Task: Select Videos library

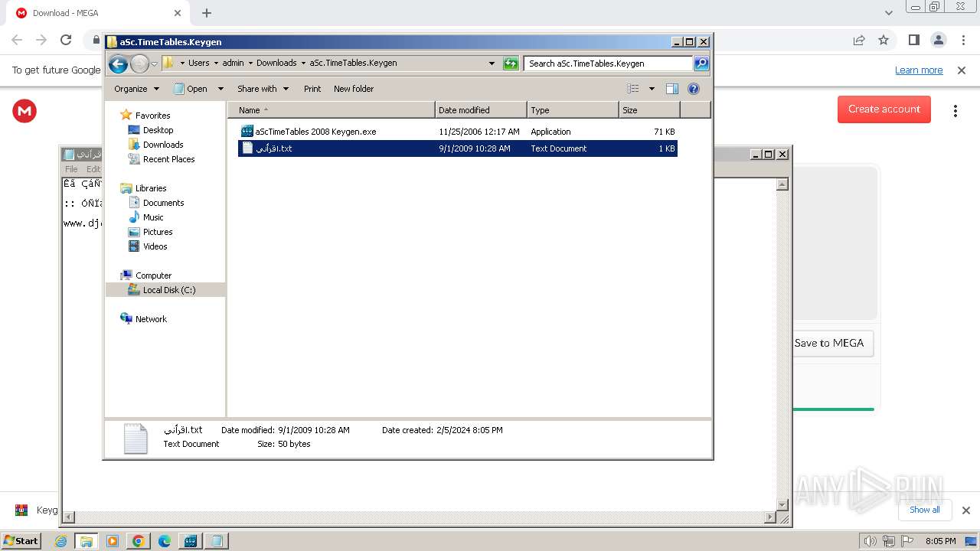Action: 155,246
